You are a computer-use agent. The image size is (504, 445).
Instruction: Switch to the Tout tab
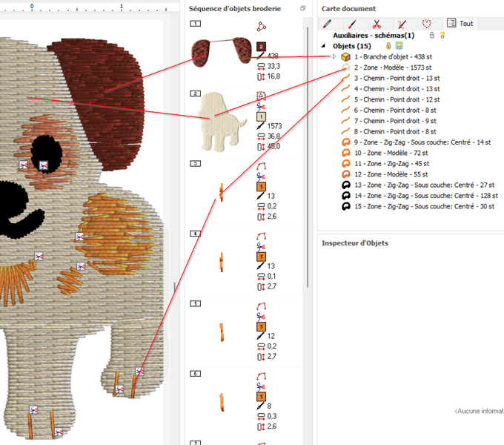[x=460, y=24]
